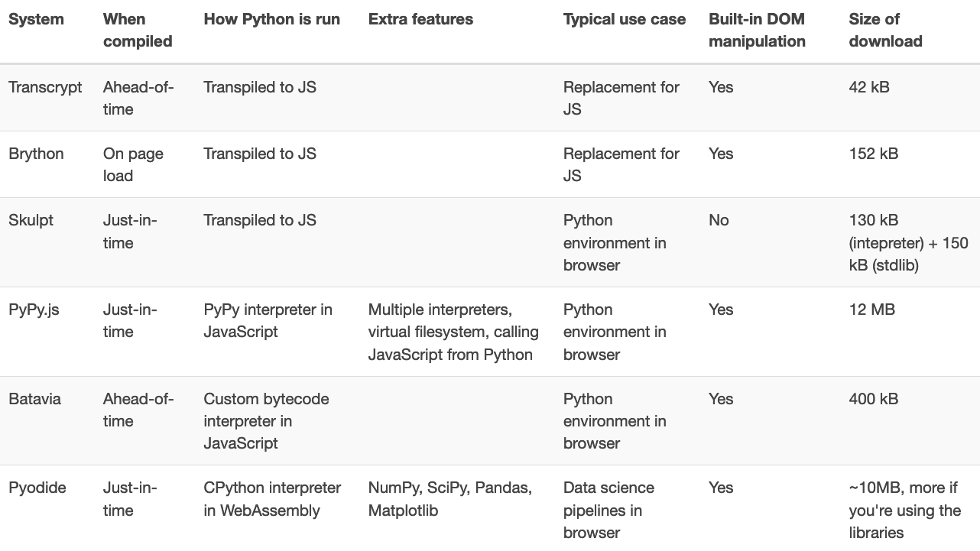The width and height of the screenshot is (980, 551).
Task: Click the 12 MB download size cell
Action: [x=871, y=310]
